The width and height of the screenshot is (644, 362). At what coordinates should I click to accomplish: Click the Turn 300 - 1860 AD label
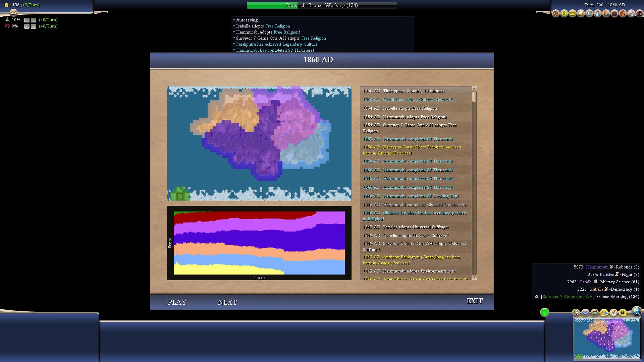604,5
